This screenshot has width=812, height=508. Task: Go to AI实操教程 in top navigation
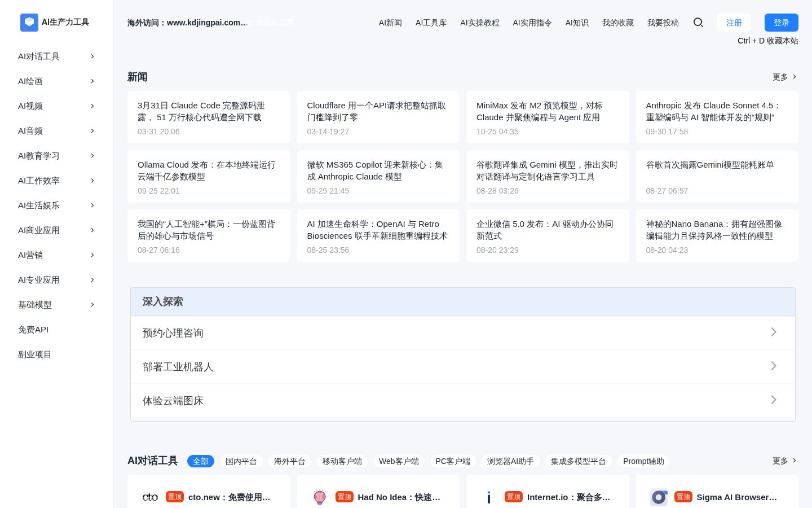tap(480, 23)
